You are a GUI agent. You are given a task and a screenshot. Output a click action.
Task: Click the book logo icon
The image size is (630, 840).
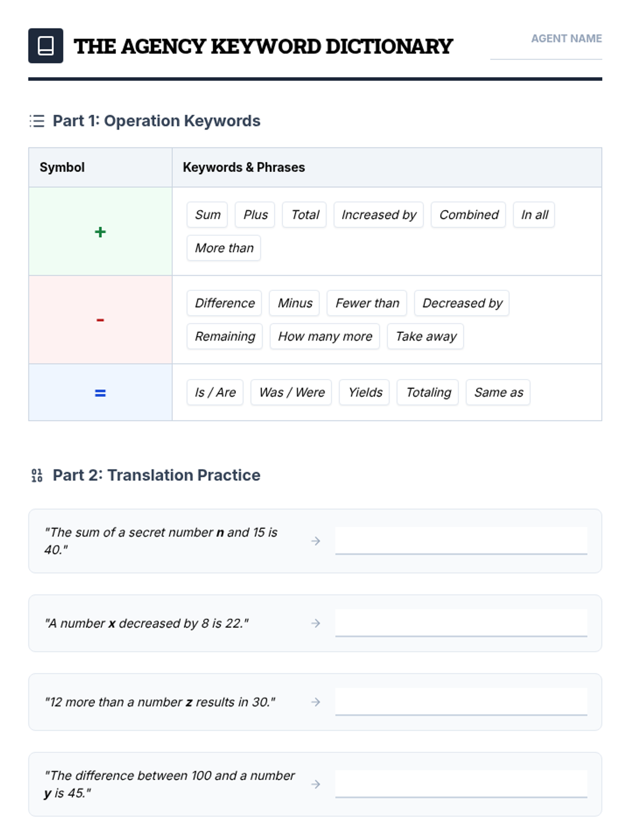click(46, 46)
